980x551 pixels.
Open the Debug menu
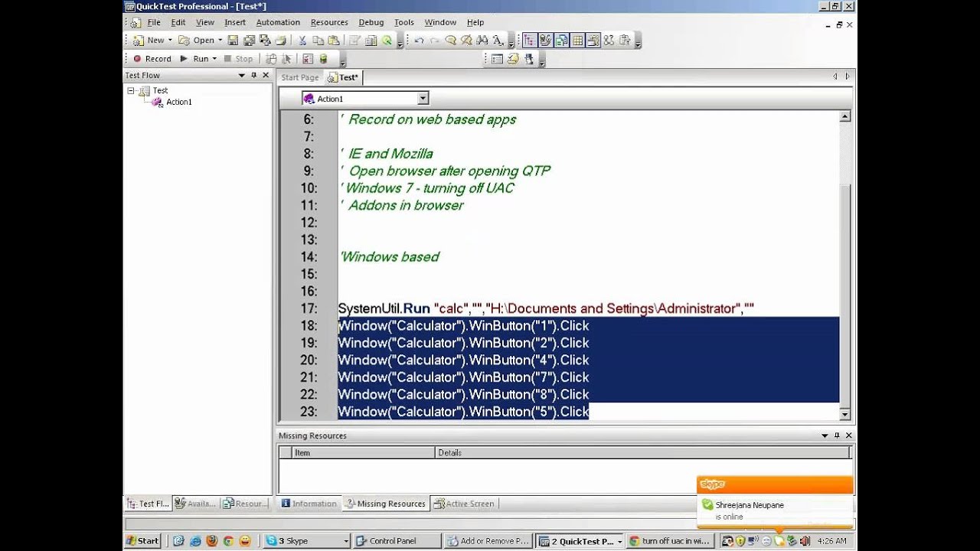coord(371,22)
